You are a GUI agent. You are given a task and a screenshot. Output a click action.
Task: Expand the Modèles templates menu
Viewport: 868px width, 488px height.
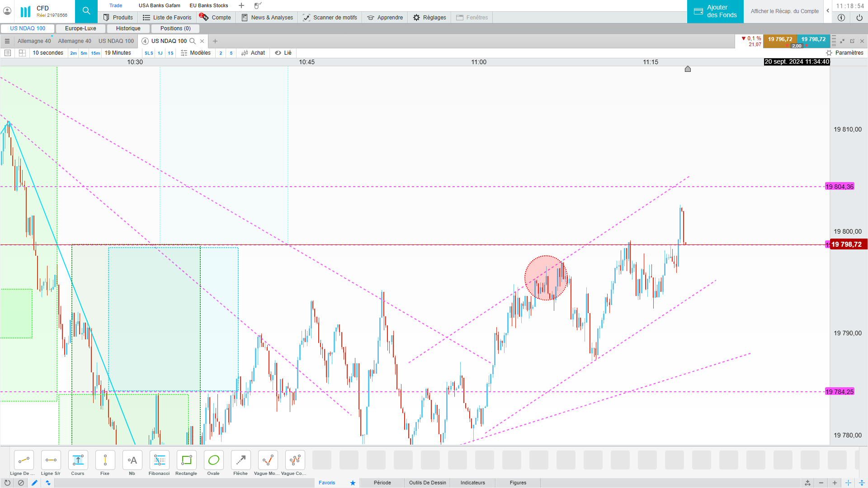click(x=196, y=53)
